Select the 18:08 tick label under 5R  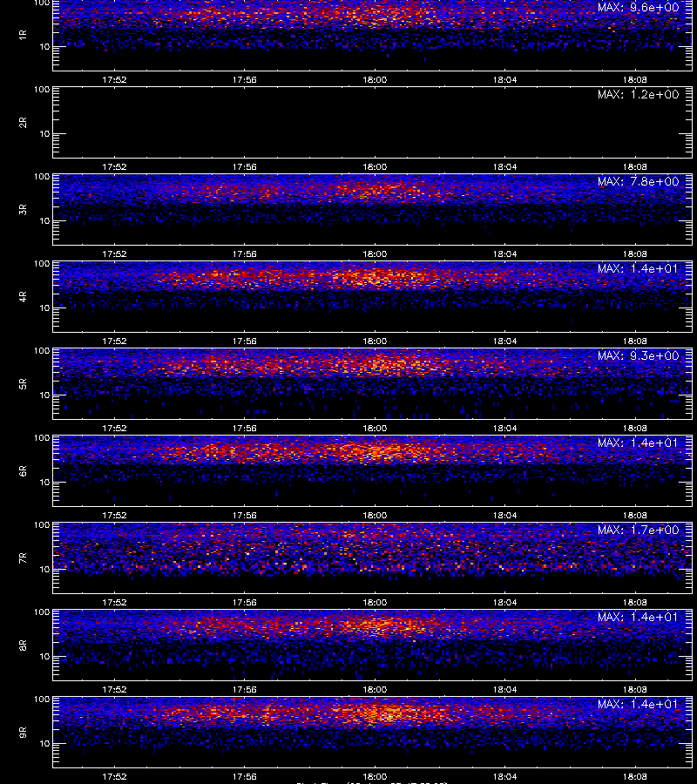tap(634, 429)
